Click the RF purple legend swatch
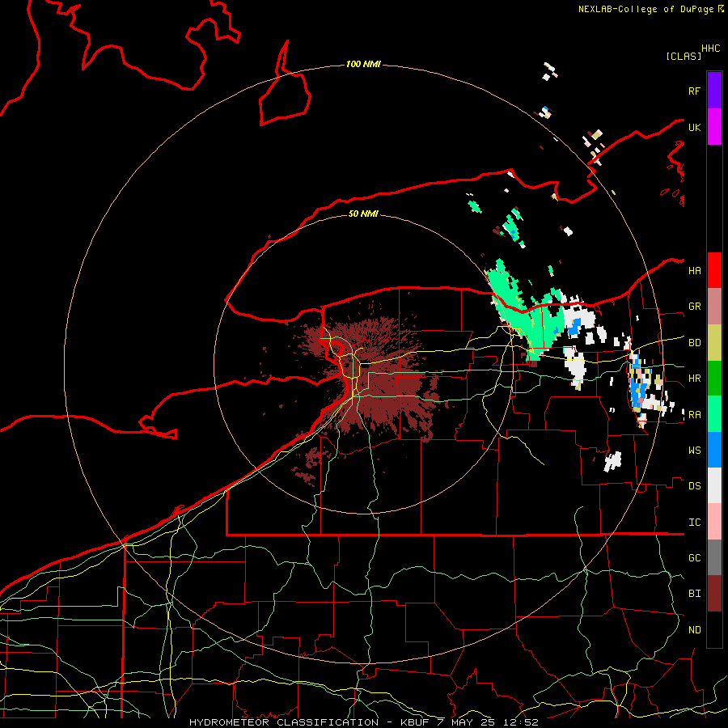Screen dimensions: 728x728 [714, 91]
